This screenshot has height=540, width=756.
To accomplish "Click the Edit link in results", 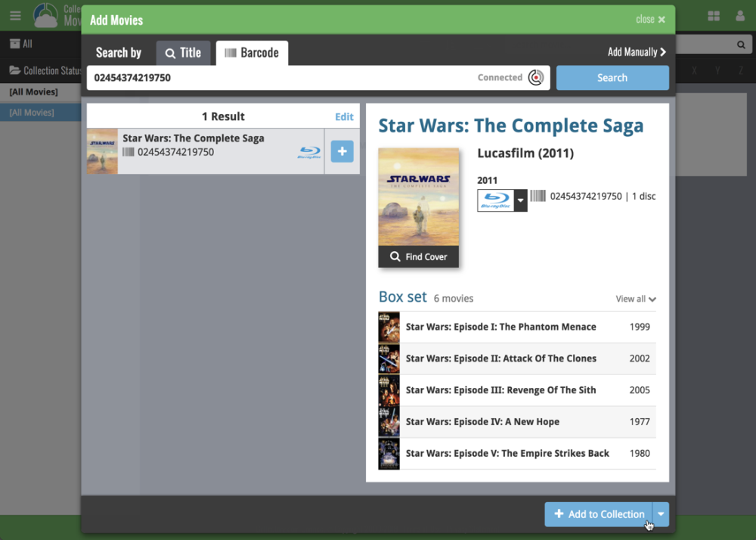I will tap(344, 116).
